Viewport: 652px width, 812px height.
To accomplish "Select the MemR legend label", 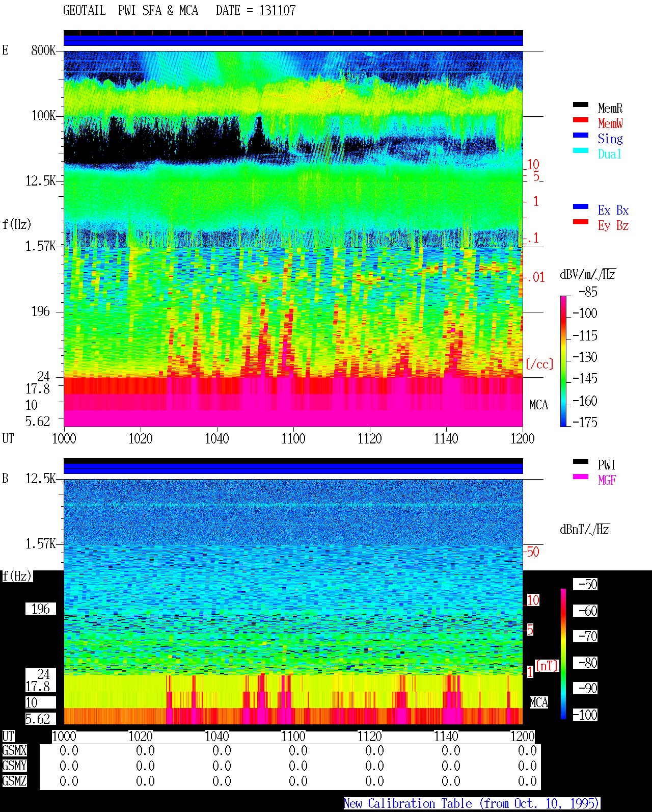I will pos(610,108).
